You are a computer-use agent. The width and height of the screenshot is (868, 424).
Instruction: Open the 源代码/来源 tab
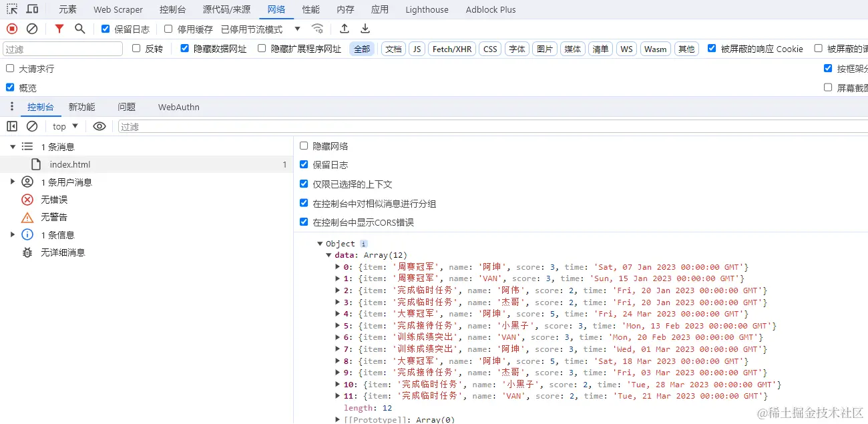(226, 9)
